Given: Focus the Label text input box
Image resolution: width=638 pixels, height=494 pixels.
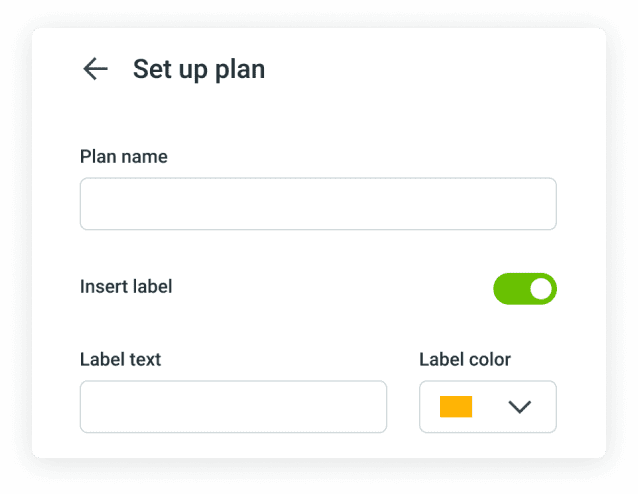Looking at the screenshot, I should pyautogui.click(x=233, y=407).
